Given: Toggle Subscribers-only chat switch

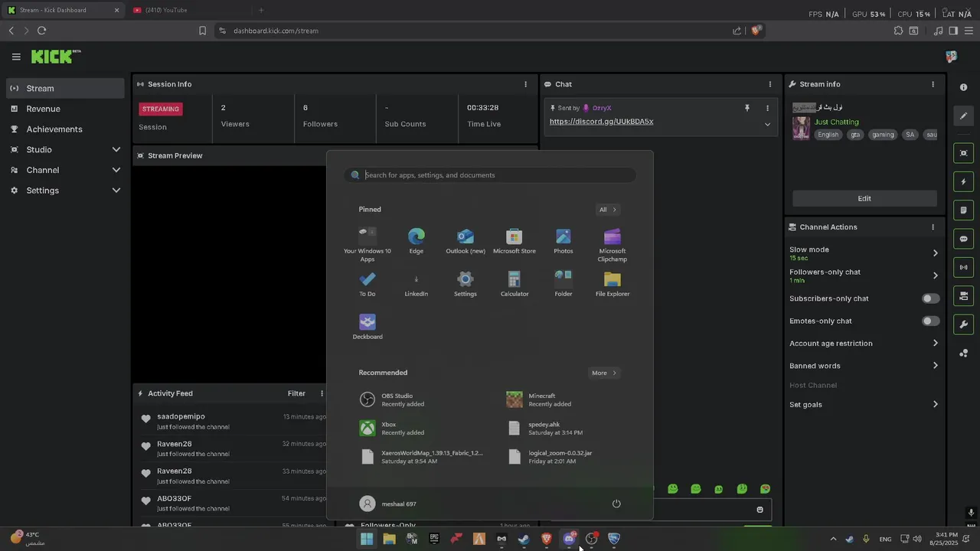Looking at the screenshot, I should tap(930, 298).
